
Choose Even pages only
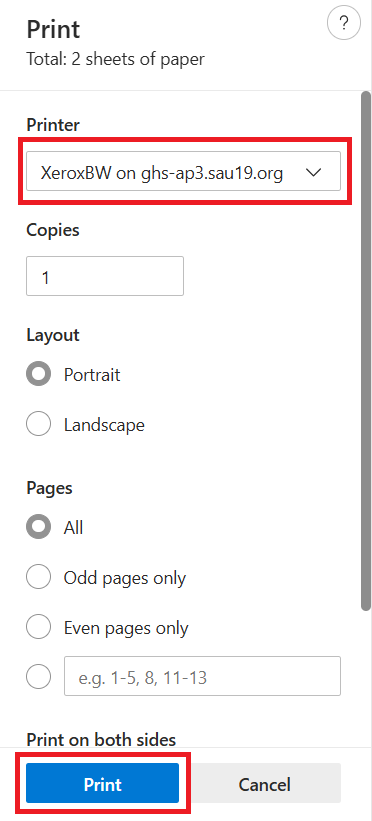[38, 627]
